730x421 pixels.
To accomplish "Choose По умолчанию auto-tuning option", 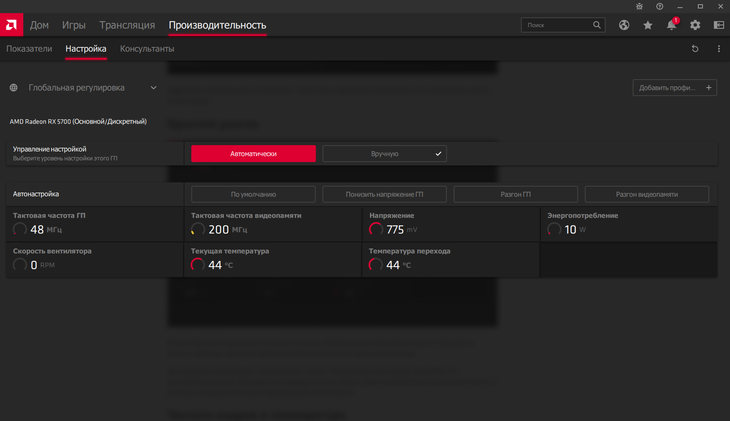I will pyautogui.click(x=253, y=194).
